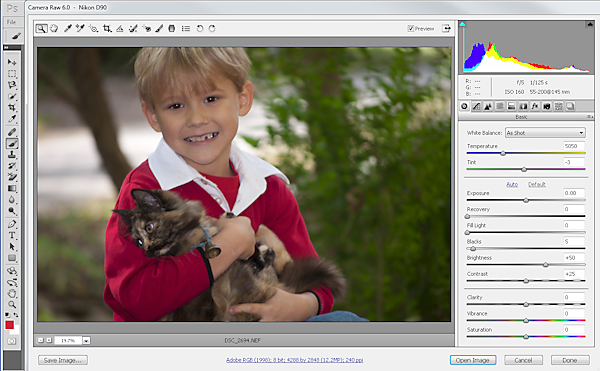Click the Tint slider handle
The image size is (600, 371).
click(x=524, y=169)
